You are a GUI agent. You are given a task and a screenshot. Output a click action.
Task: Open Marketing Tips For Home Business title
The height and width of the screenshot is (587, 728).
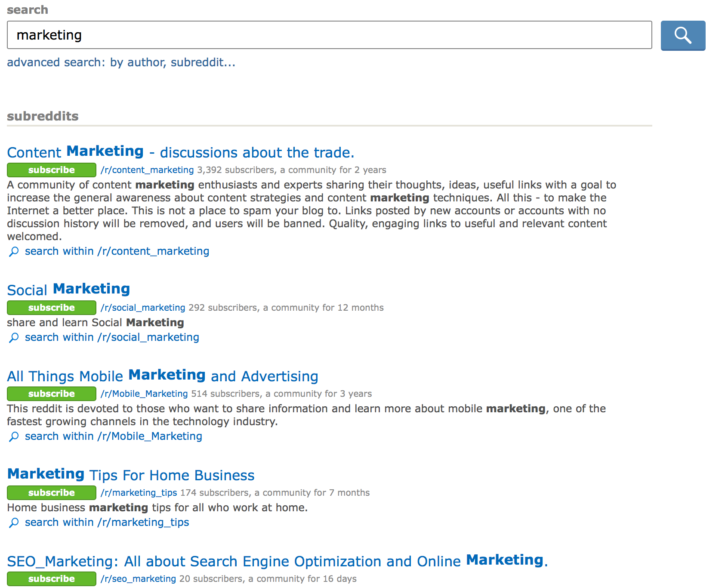(131, 475)
